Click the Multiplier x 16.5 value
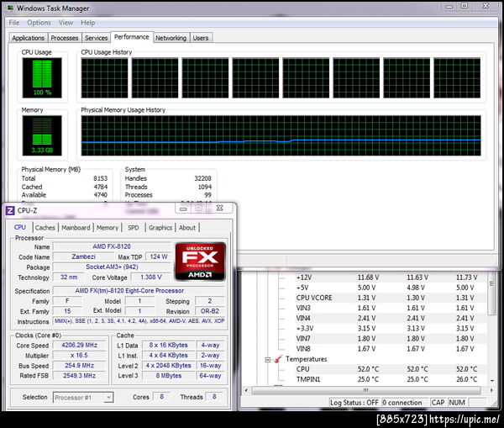Viewport: 504px width, 428px height. point(80,356)
